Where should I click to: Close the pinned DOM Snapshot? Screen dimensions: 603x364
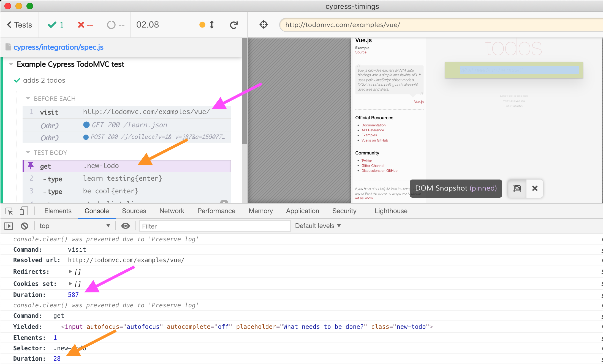tap(535, 188)
